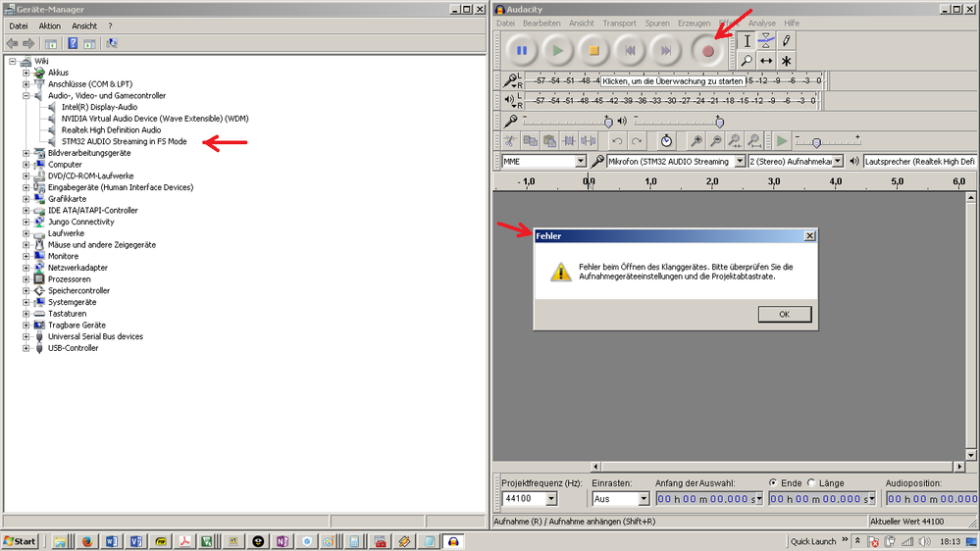The height and width of the screenshot is (551, 980).
Task: Click the Windows Start button
Action: point(20,541)
